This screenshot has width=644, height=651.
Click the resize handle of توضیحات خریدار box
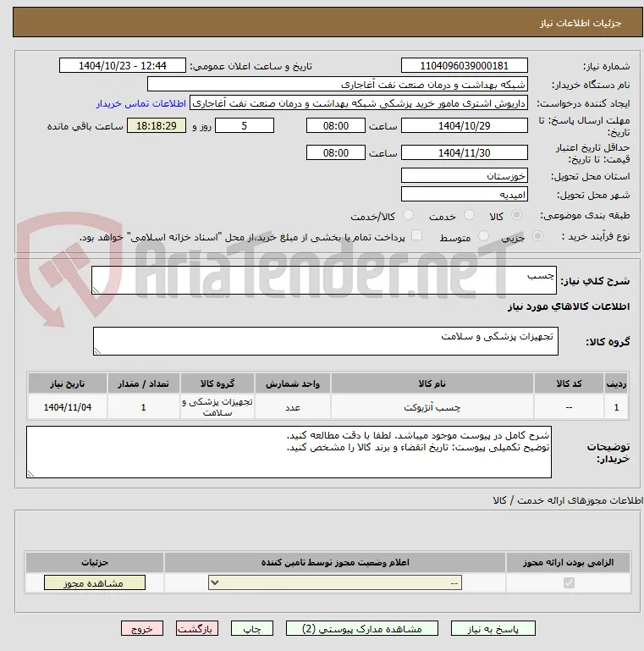(30, 473)
